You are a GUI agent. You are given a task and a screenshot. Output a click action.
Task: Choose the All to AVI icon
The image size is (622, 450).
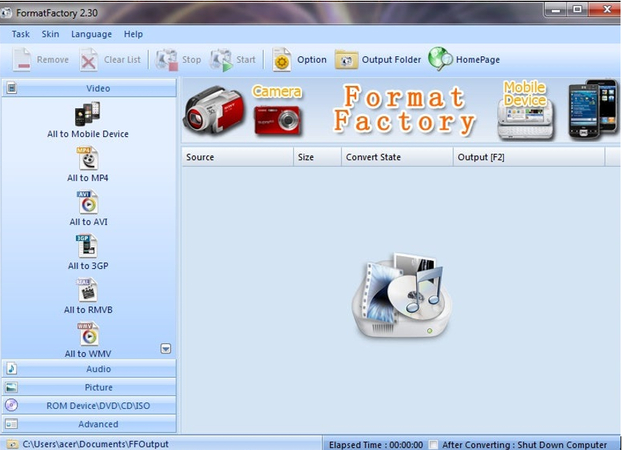coord(88,202)
